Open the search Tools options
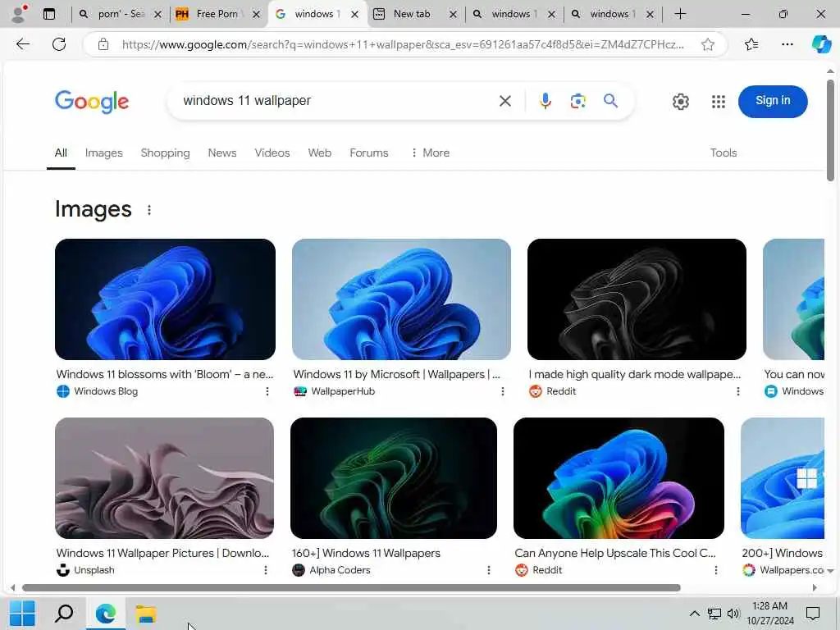This screenshot has height=630, width=840. (x=724, y=153)
